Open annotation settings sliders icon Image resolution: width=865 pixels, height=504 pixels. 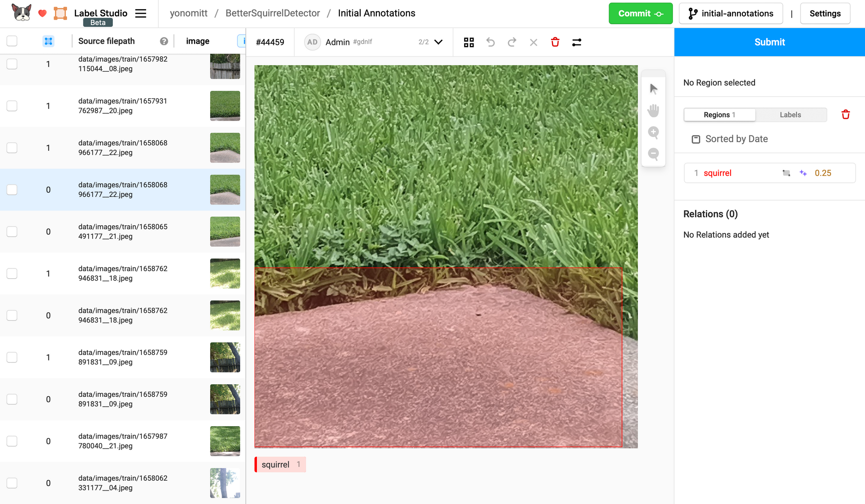[577, 42]
